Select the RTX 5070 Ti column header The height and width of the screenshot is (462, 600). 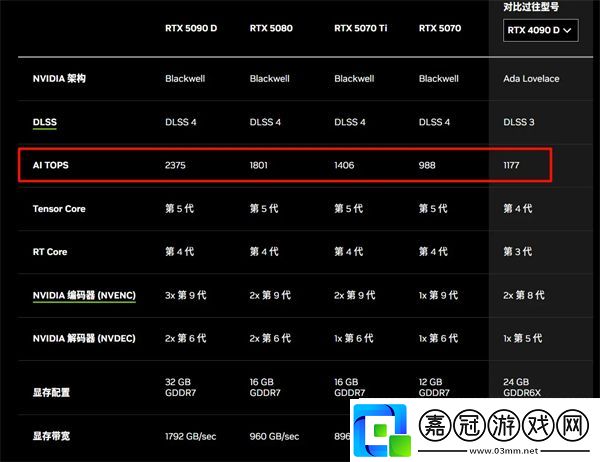360,28
